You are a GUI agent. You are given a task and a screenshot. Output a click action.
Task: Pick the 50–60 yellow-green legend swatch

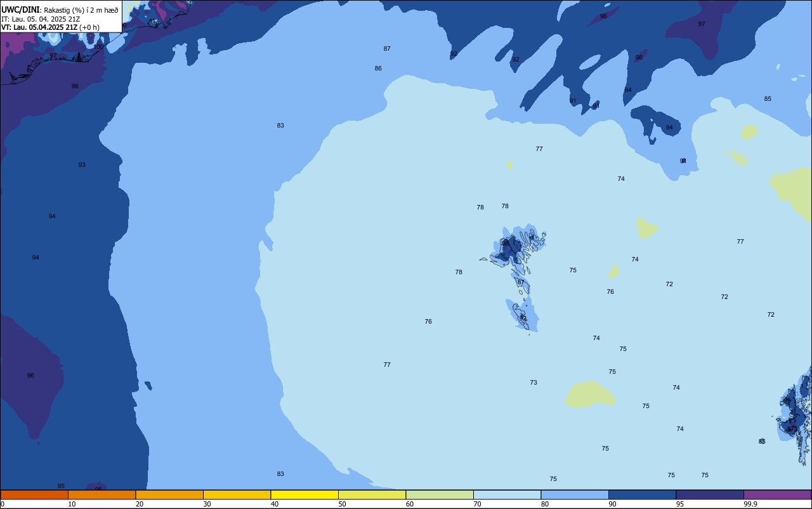[372, 494]
